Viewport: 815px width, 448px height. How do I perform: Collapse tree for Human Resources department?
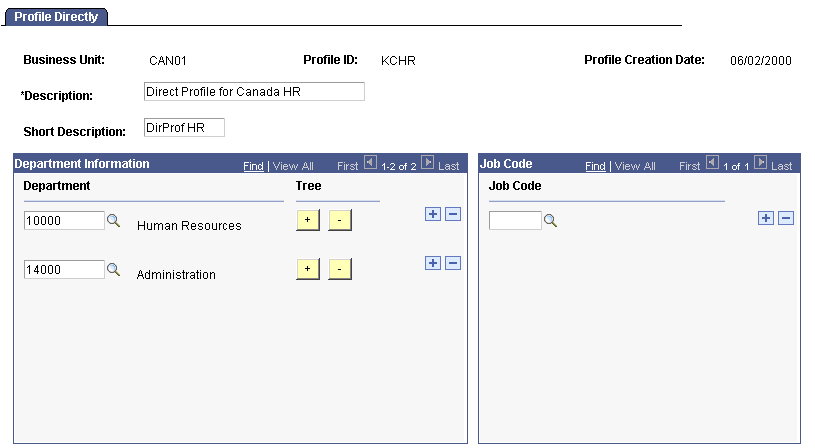coord(340,221)
